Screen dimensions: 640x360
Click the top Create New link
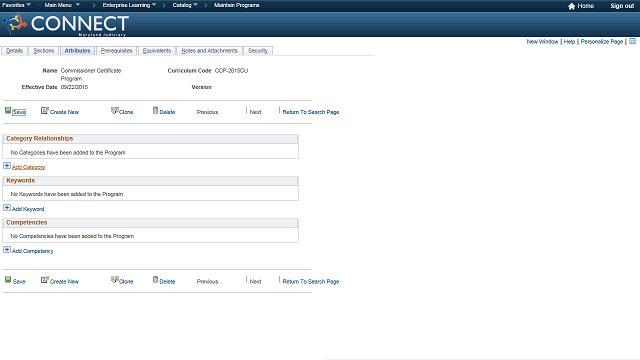(64, 112)
